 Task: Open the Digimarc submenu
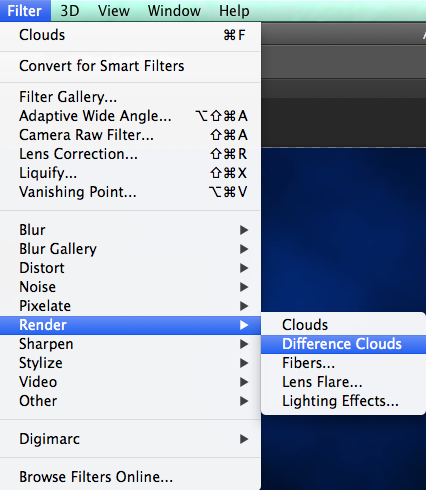point(130,439)
